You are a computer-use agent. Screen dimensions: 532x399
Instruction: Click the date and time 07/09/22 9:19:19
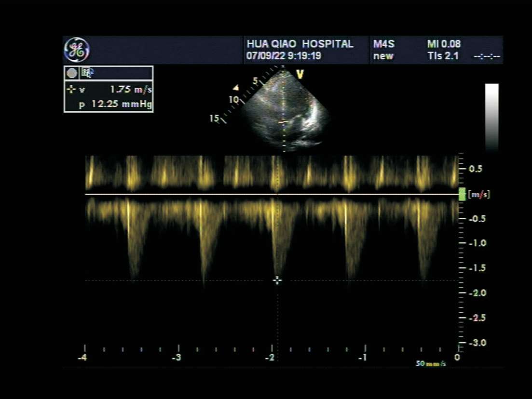pyautogui.click(x=284, y=55)
